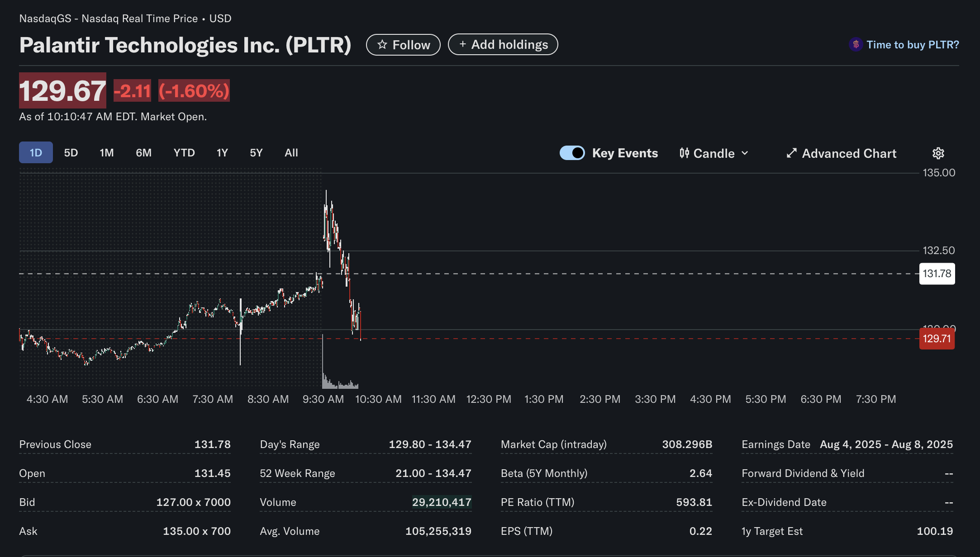Choose the 1Y time range
The height and width of the screenshot is (557, 980).
click(222, 152)
